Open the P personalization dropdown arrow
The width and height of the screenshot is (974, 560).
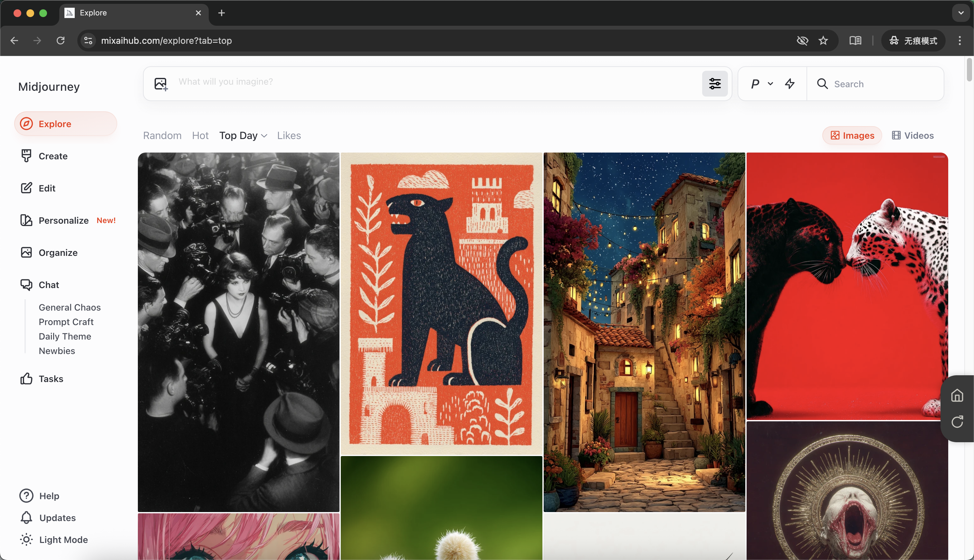click(770, 83)
